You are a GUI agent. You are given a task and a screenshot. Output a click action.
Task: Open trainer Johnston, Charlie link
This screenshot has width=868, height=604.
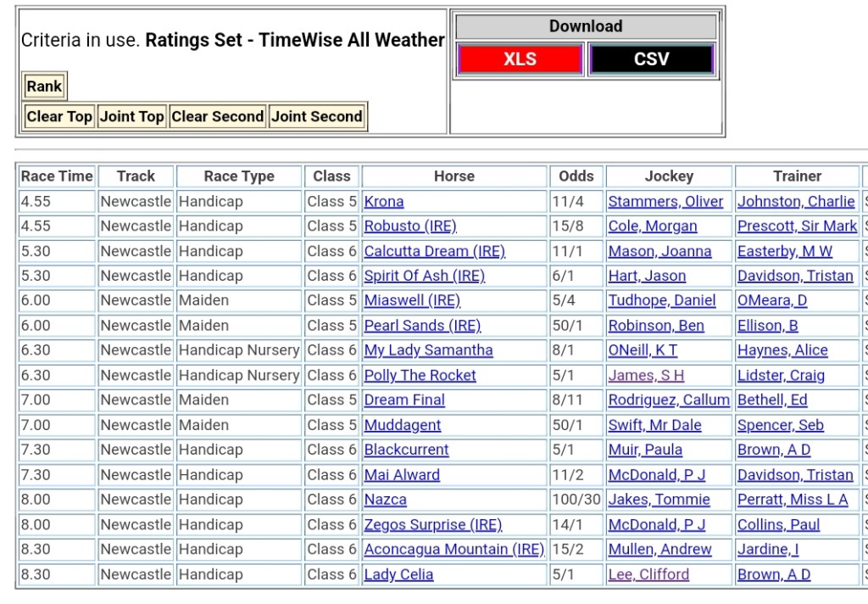796,202
